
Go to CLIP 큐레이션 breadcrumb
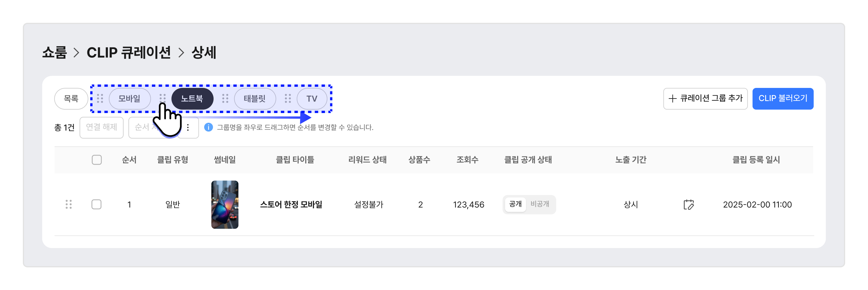tap(129, 53)
